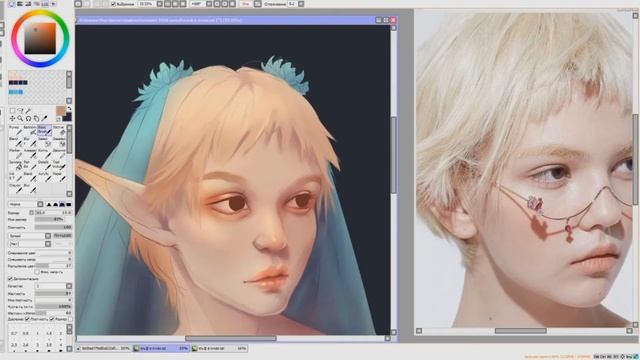Adjust the minimum size slider at 82%
This screenshot has width=640, height=360.
pyautogui.click(x=53, y=220)
